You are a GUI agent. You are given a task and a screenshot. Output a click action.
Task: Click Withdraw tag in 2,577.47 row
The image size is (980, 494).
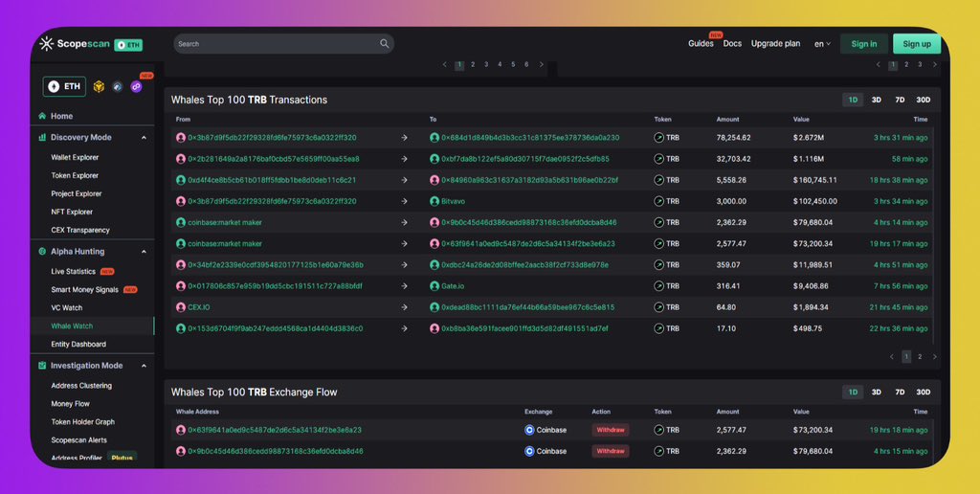(610, 430)
